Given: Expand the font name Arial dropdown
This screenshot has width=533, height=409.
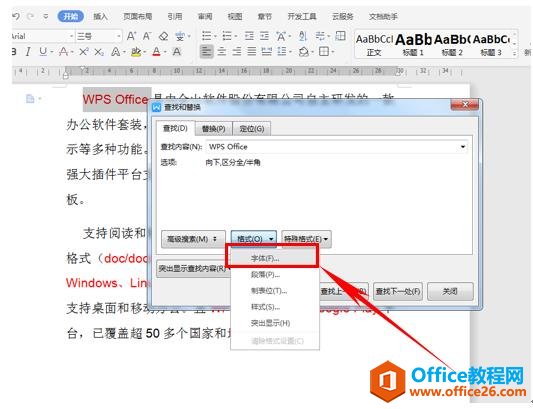Looking at the screenshot, I should [71, 36].
